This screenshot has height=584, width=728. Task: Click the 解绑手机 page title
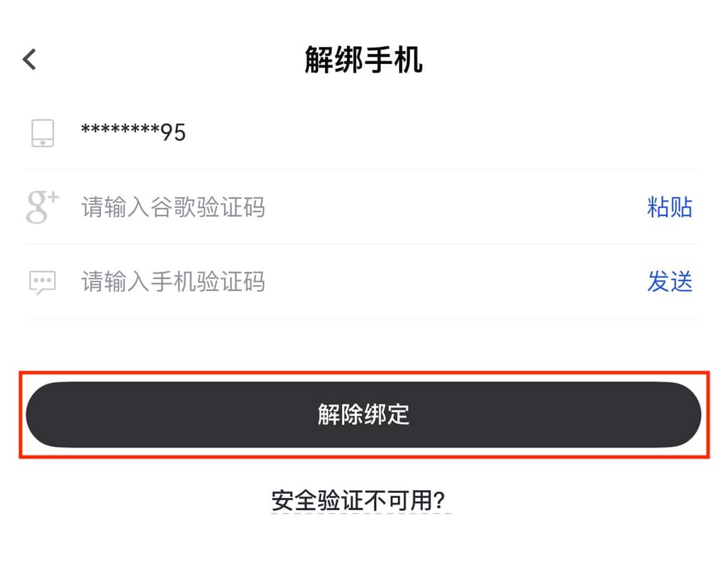click(363, 60)
